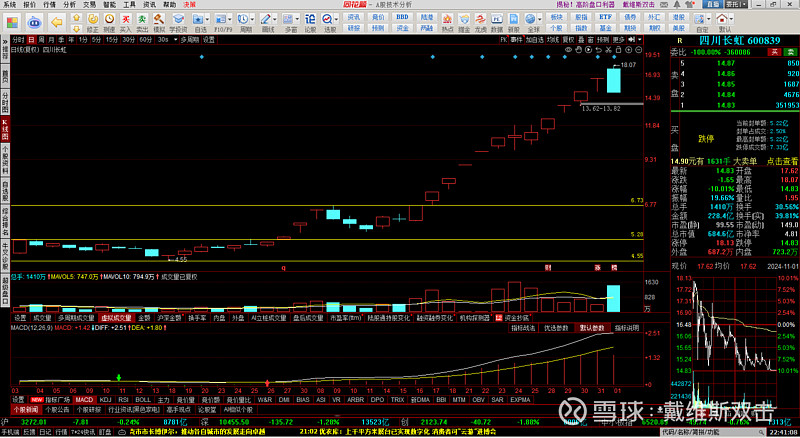Select the MACD indicator tab

pyautogui.click(x=84, y=400)
